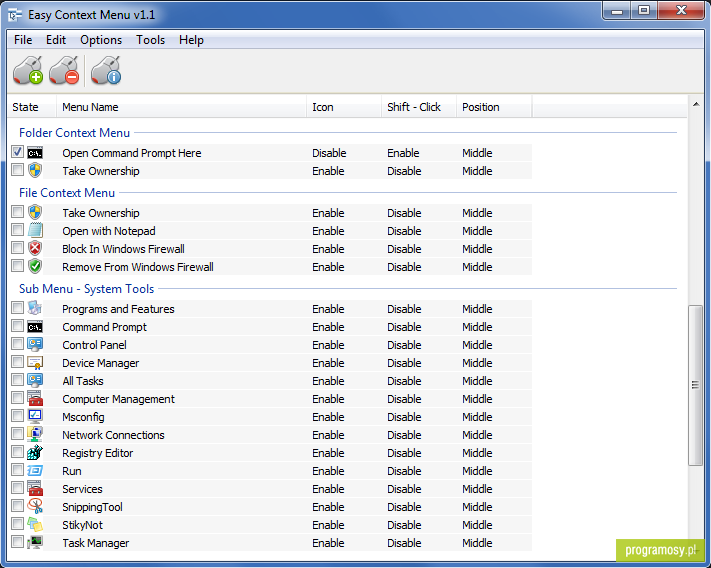The height and width of the screenshot is (568, 711).
Task: Click the Shift - Click column header
Action: click(x=419, y=107)
